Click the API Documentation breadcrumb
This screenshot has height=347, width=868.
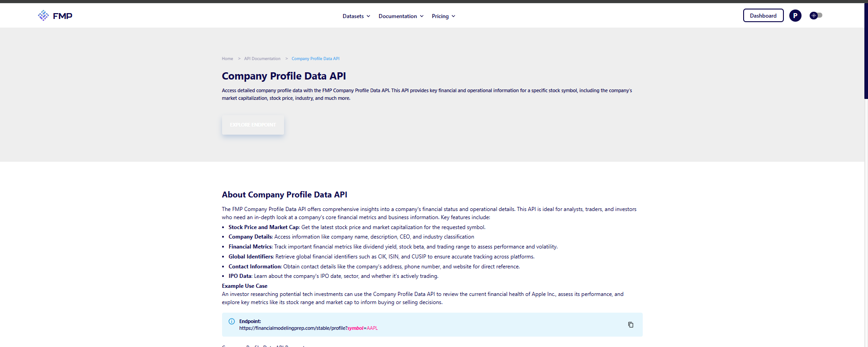pyautogui.click(x=262, y=59)
